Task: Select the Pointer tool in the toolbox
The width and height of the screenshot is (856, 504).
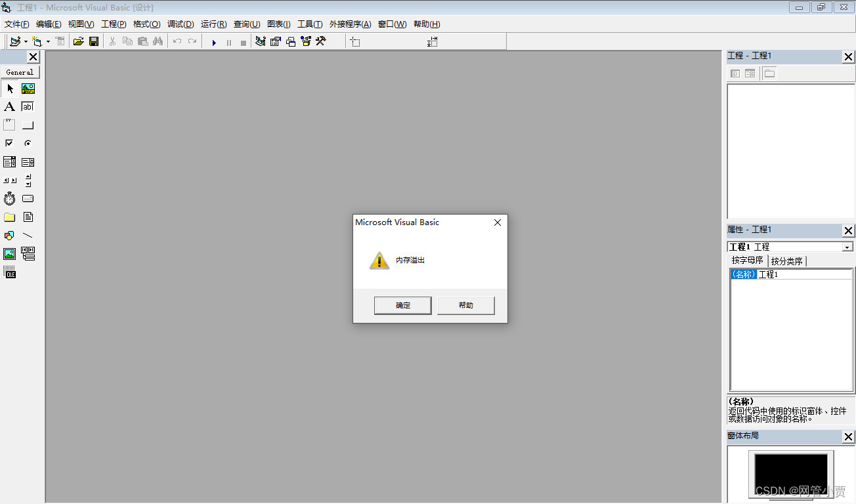Action: coord(10,89)
